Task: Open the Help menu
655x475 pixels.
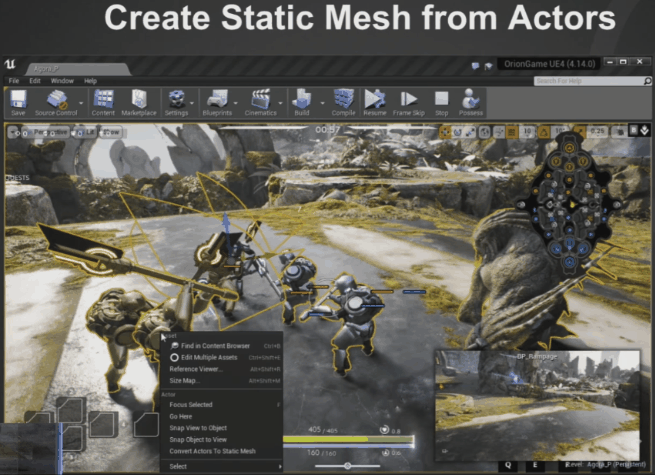Action: tap(90, 81)
